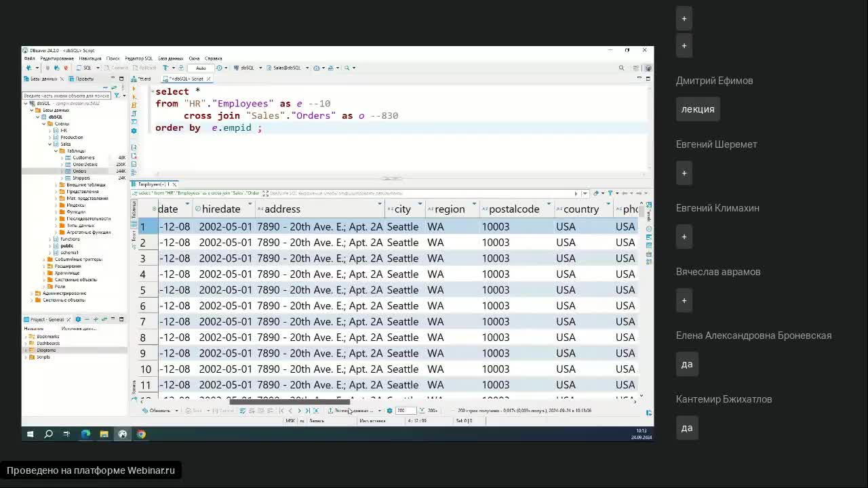This screenshot has height=488, width=868.
Task: Select the Индексы folder in the tree
Action: pos(75,205)
